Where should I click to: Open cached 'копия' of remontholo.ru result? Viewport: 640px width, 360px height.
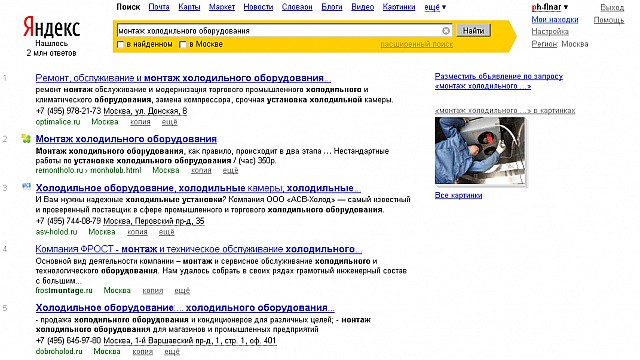click(201, 170)
